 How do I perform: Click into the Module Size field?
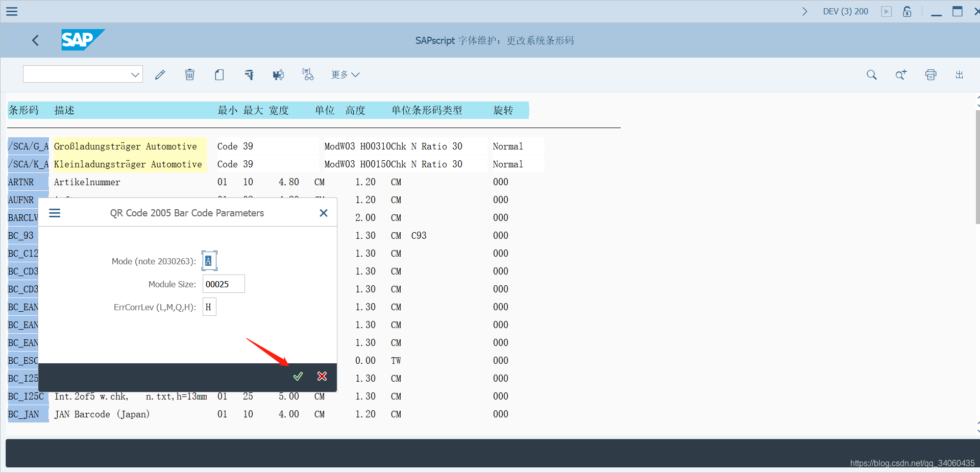tap(224, 284)
